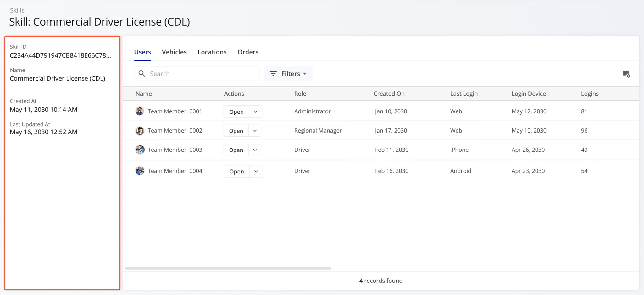Click Team Member 0002 avatar

140,131
